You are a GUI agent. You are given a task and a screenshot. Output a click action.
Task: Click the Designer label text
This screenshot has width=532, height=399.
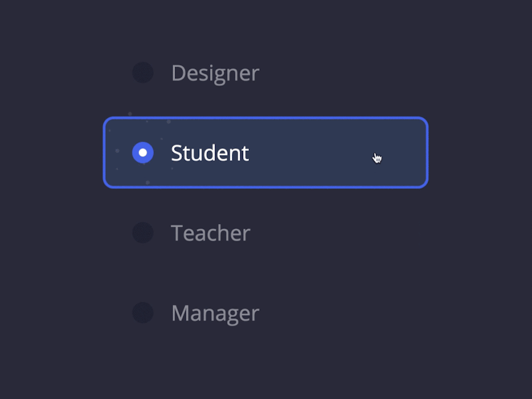pos(215,73)
